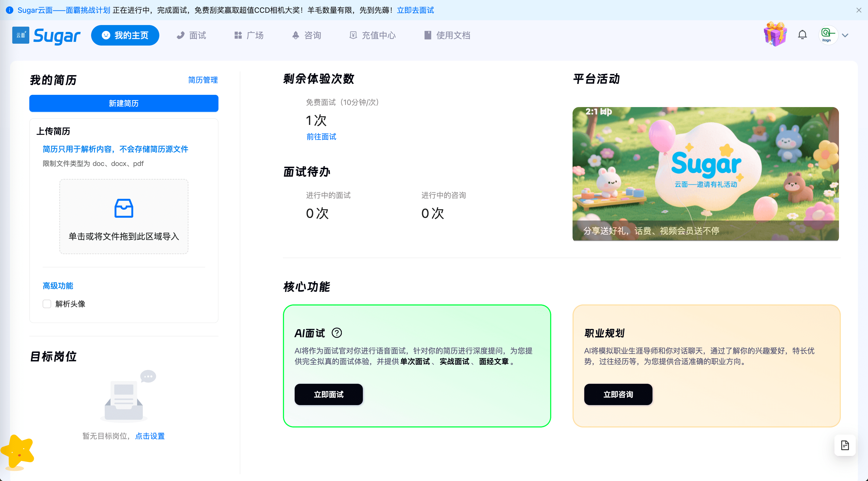868x481 pixels.
Task: Open the 充值中心 menu item
Action: [372, 35]
